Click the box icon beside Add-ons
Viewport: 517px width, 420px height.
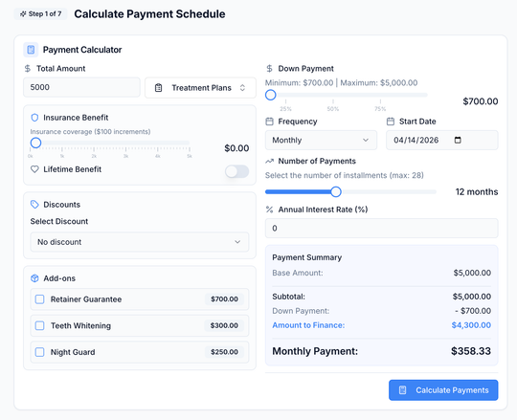coord(34,278)
